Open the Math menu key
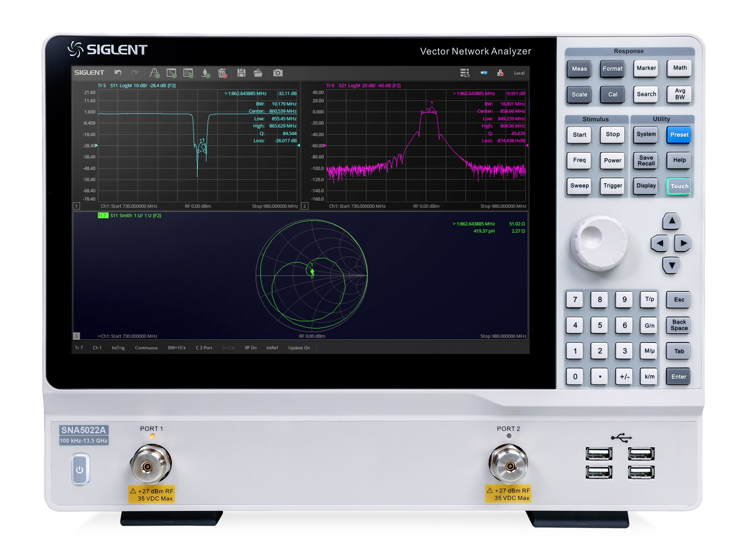The height and width of the screenshot is (560, 747). coord(680,68)
